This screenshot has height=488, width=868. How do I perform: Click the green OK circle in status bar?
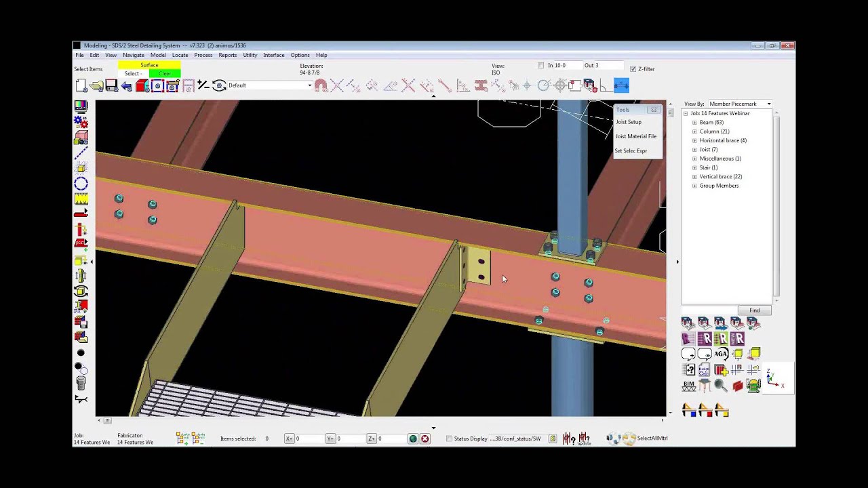tap(412, 439)
